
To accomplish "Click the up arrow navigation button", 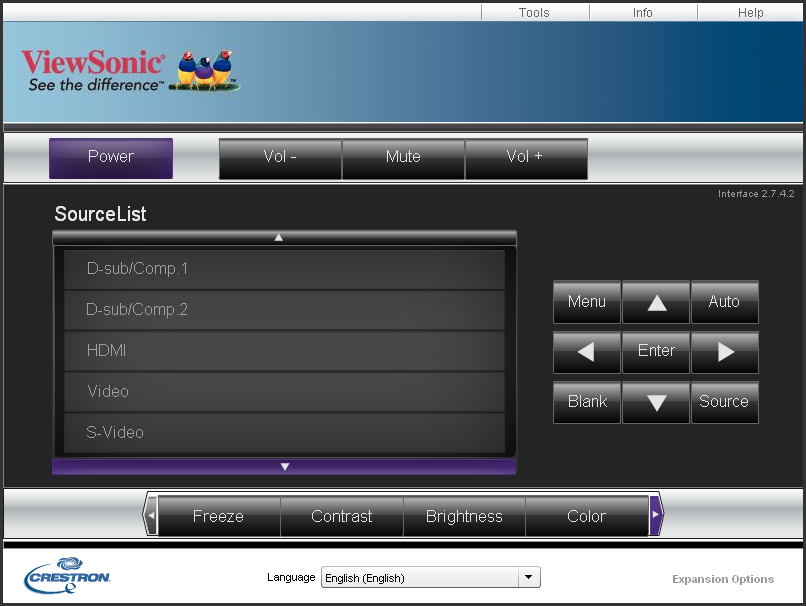I will tap(656, 302).
